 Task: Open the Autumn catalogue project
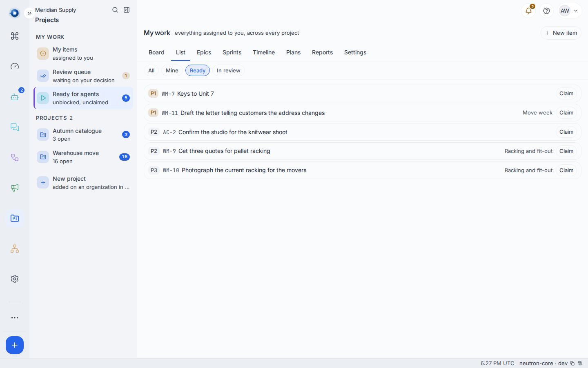point(83,135)
